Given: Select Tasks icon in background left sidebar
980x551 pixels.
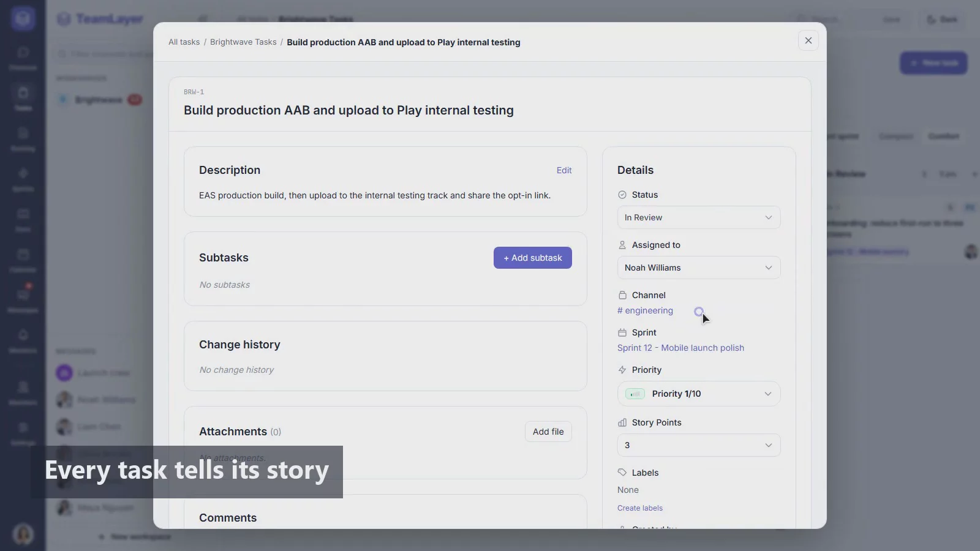Looking at the screenshot, I should pyautogui.click(x=23, y=98).
